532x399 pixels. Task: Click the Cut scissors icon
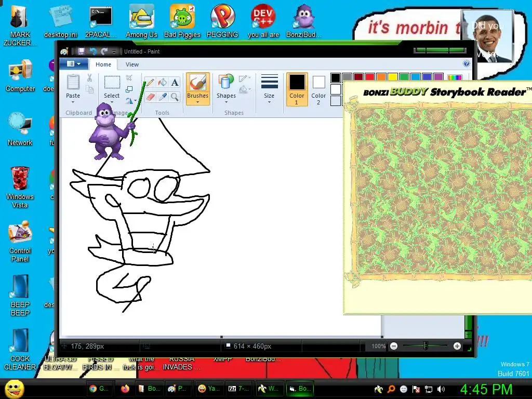(89, 78)
